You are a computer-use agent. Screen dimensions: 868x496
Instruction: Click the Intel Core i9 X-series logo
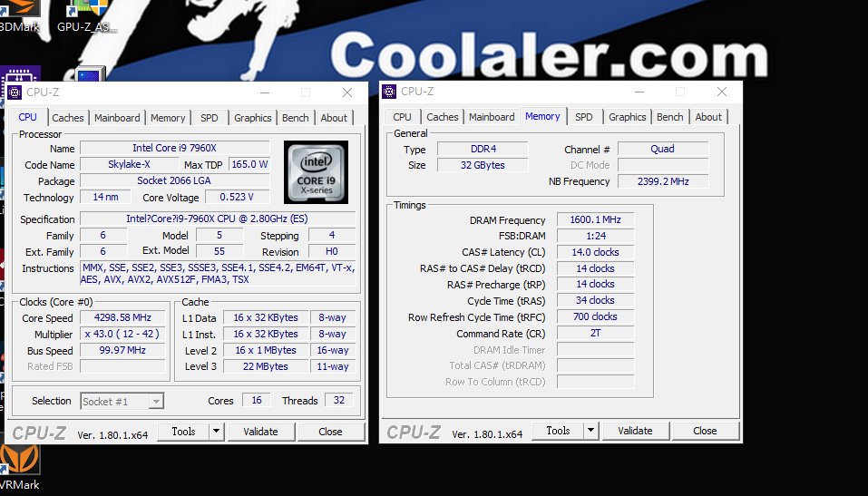[x=316, y=171]
